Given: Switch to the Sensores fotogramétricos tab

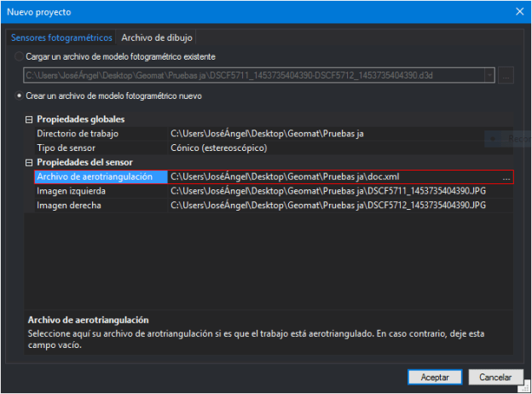Looking at the screenshot, I should click(61, 38).
